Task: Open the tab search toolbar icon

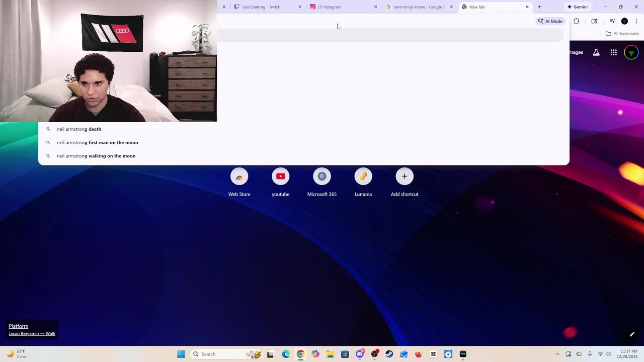Action: 594,21
